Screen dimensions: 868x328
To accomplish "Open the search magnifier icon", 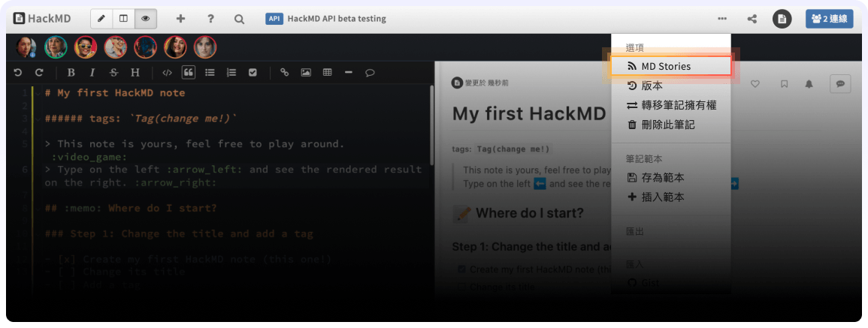I will (x=239, y=18).
